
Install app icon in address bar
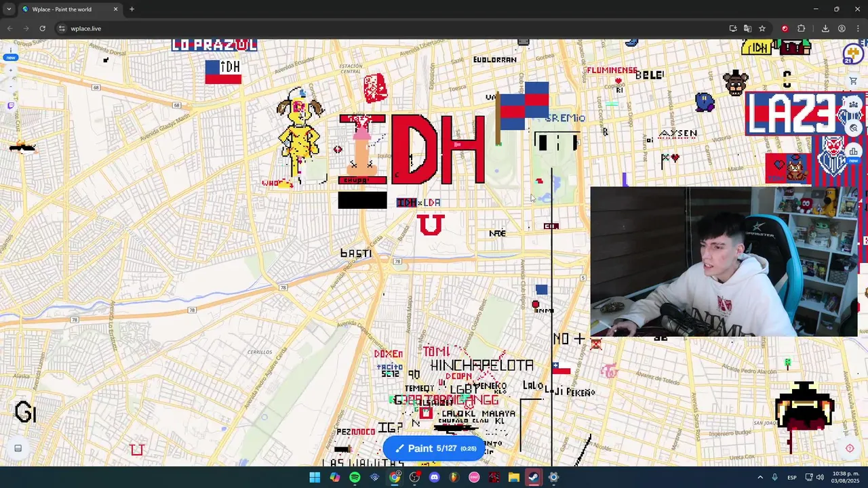733,28
